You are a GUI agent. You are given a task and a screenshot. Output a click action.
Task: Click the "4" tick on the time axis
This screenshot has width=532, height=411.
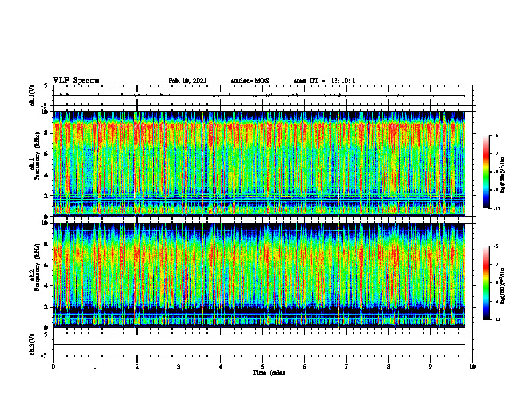(221, 367)
